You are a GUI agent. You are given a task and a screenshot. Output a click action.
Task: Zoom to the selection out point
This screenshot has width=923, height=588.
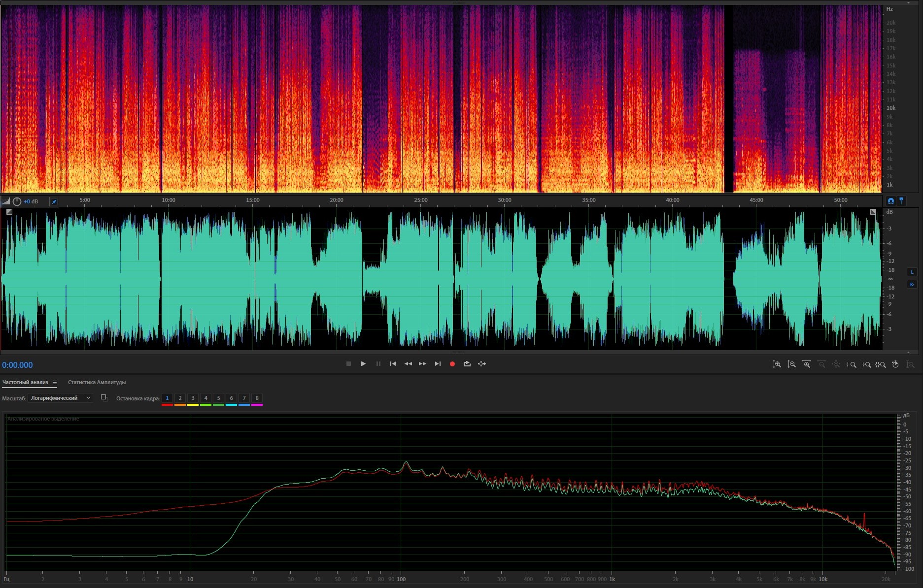click(x=866, y=364)
